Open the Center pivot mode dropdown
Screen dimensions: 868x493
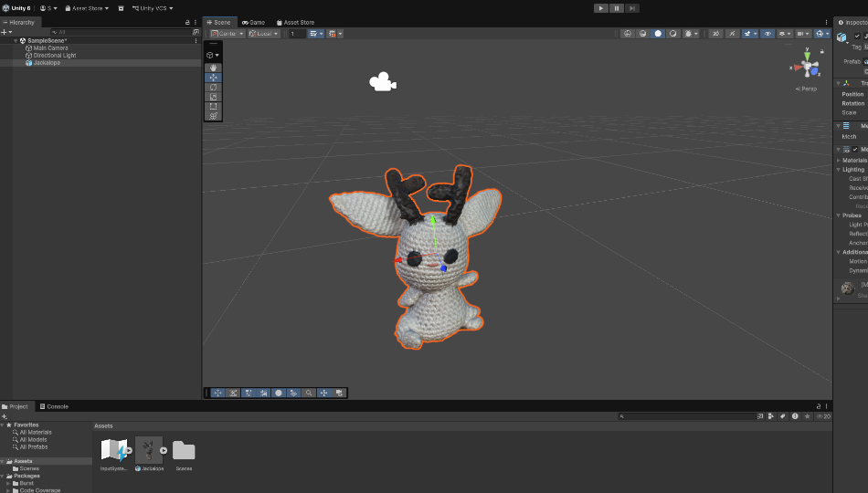click(x=227, y=34)
